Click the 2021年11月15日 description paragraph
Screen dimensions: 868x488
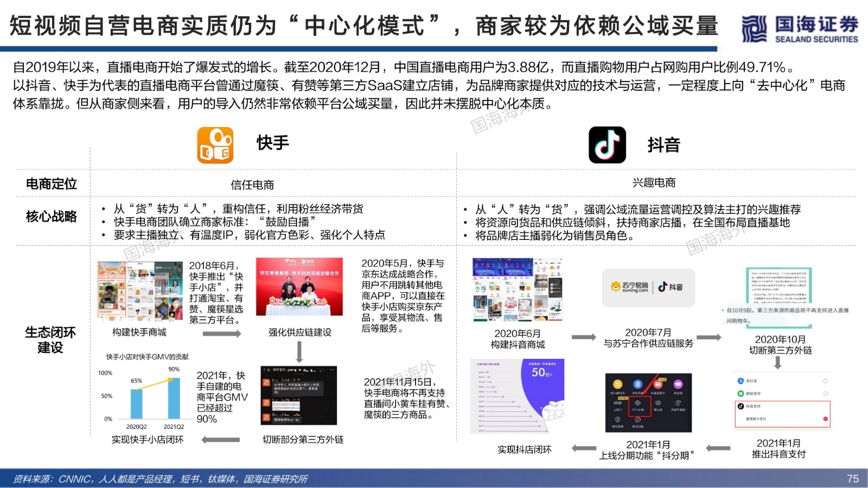click(x=407, y=398)
